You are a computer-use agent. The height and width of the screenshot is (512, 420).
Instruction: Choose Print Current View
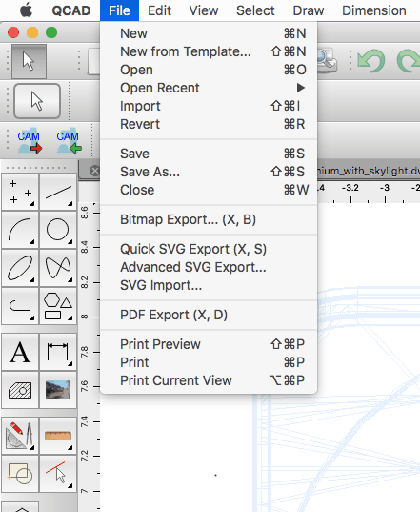[x=209, y=380]
